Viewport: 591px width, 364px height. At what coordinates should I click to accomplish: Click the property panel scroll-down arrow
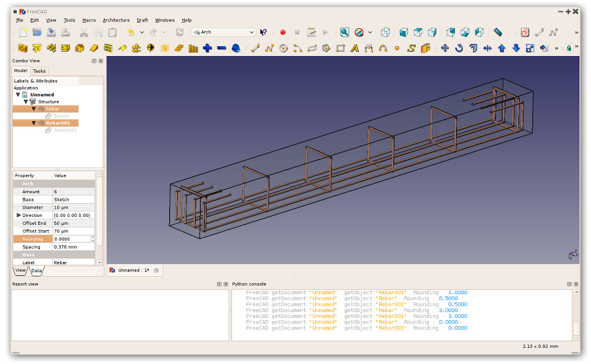point(99,262)
